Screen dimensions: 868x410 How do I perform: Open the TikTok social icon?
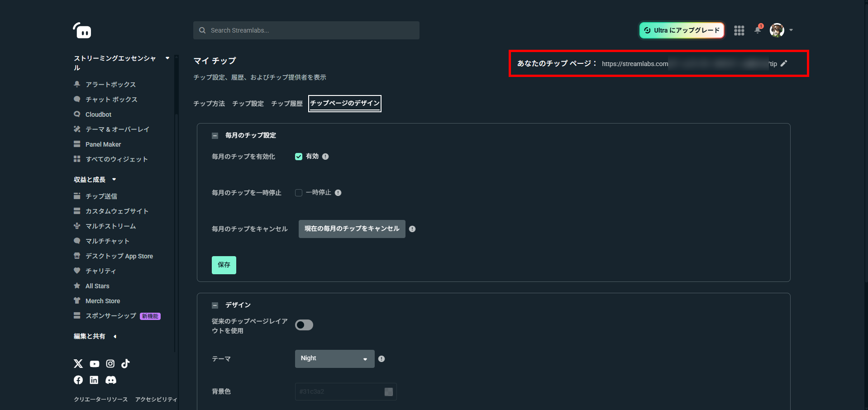[x=125, y=363]
